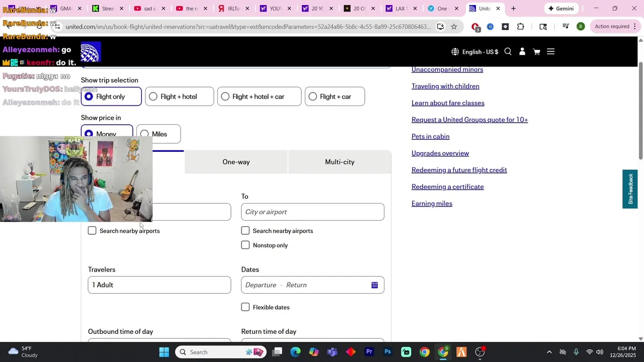This screenshot has width=644, height=362.
Task: Open Request a United Groups quote link
Action: point(469,120)
